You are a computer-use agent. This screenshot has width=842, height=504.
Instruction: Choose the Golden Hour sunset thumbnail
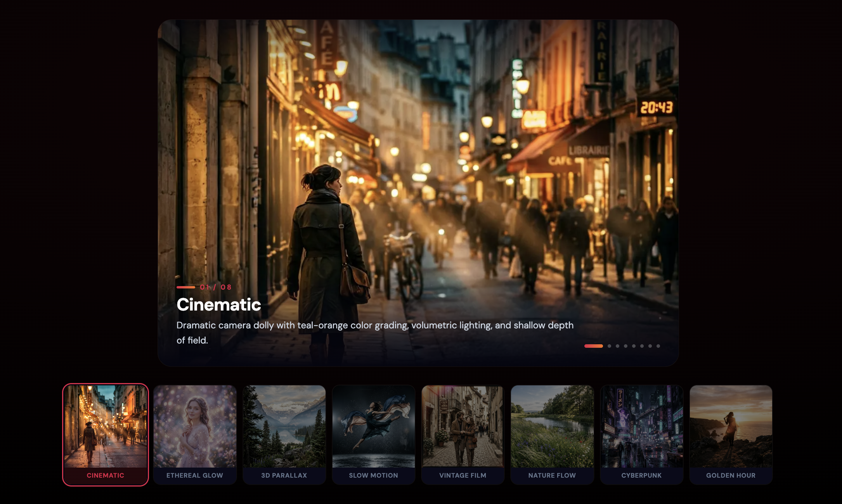(x=731, y=434)
